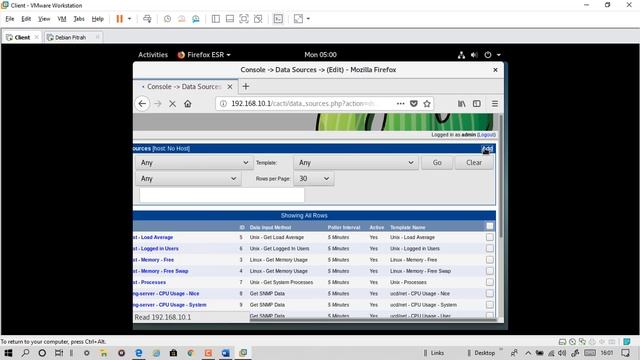The width and height of the screenshot is (640, 360).
Task: Enter VMware full screen mode
Action: tap(244, 19)
